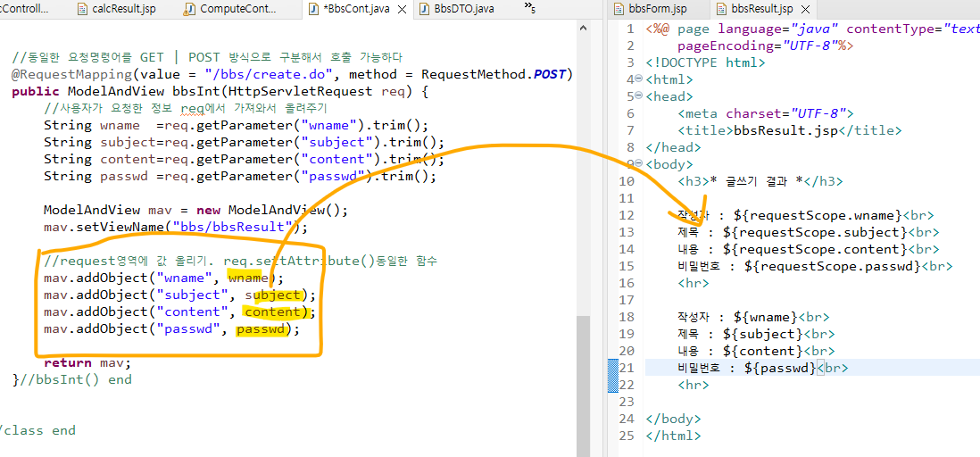Image resolution: width=980 pixels, height=457 pixels.
Task: Click the ${requestScope.subject} expression
Action: click(814, 232)
